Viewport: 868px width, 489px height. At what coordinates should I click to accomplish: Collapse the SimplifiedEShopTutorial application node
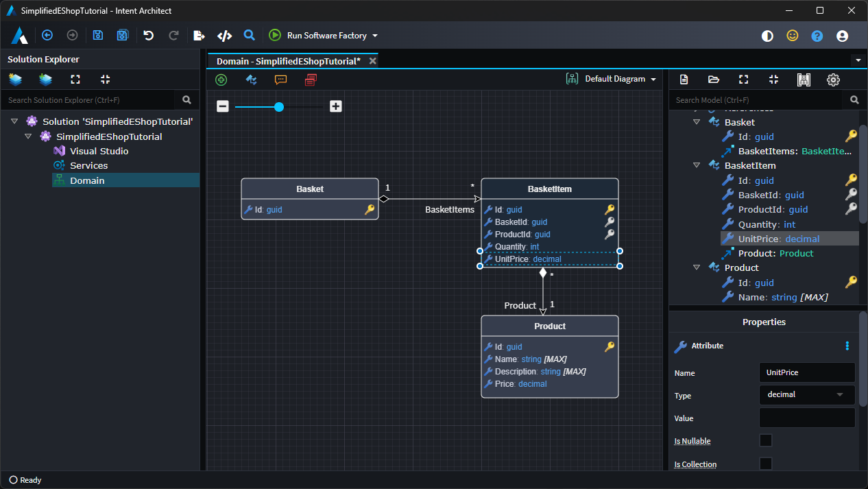[x=28, y=136]
